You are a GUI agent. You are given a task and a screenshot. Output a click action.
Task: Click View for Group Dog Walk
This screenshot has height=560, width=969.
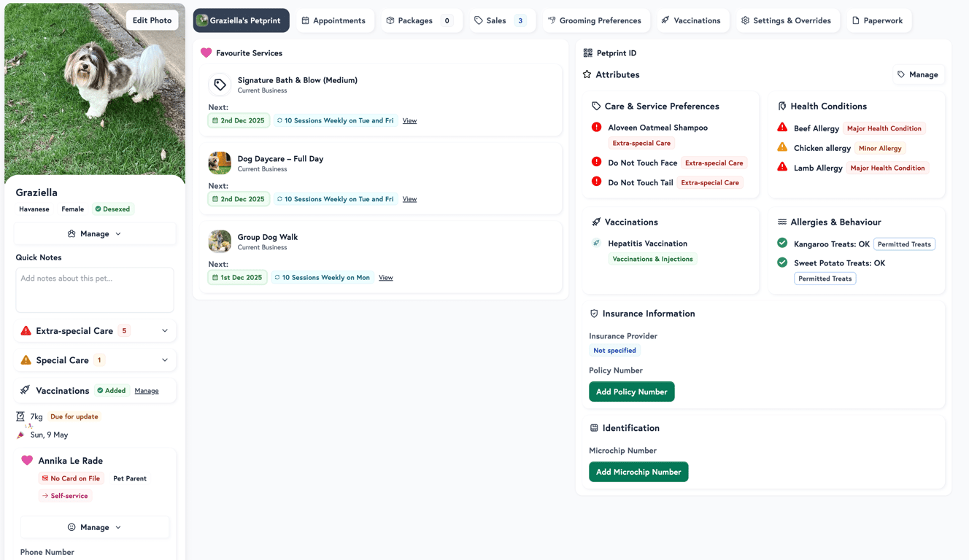[x=386, y=278]
